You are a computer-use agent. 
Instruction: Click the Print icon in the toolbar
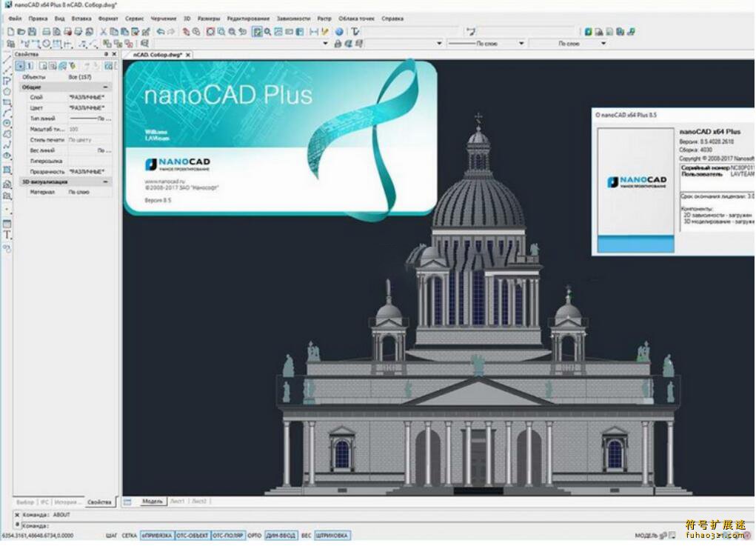coord(47,32)
